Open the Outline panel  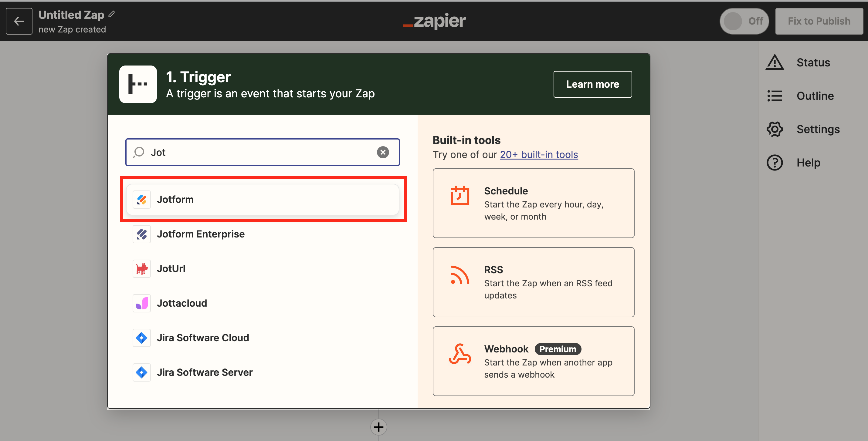(x=815, y=96)
